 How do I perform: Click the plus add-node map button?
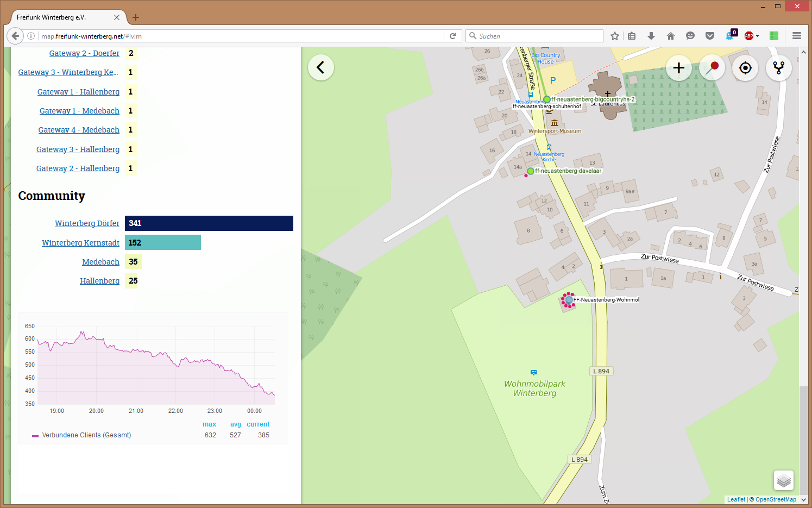pyautogui.click(x=678, y=68)
